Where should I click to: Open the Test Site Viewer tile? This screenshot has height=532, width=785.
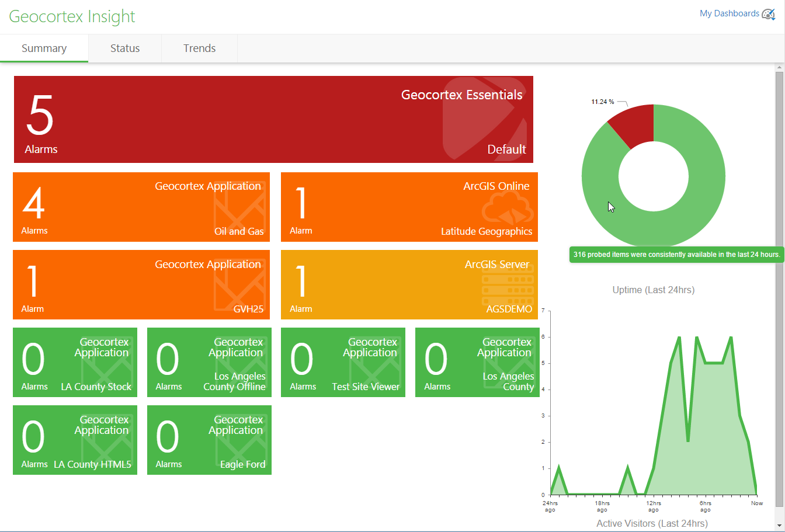coord(343,362)
